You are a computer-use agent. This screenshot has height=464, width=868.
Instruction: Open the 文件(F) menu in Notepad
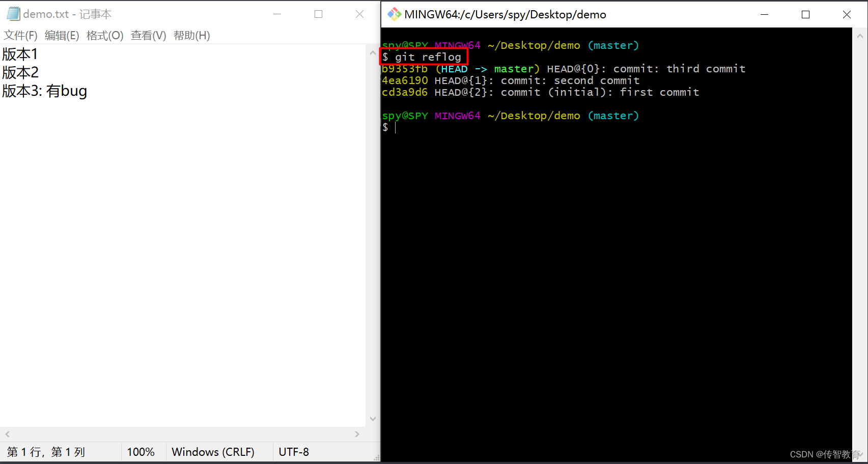(21, 36)
